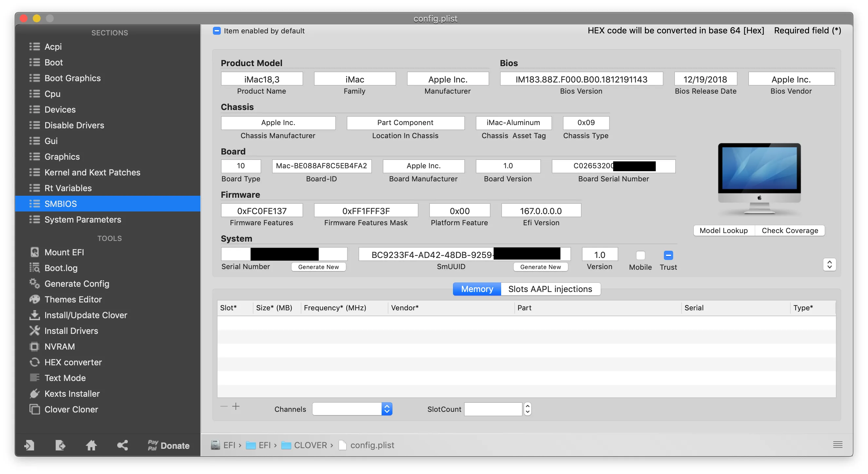Select the Kernel and Kext Patches section

click(92, 173)
